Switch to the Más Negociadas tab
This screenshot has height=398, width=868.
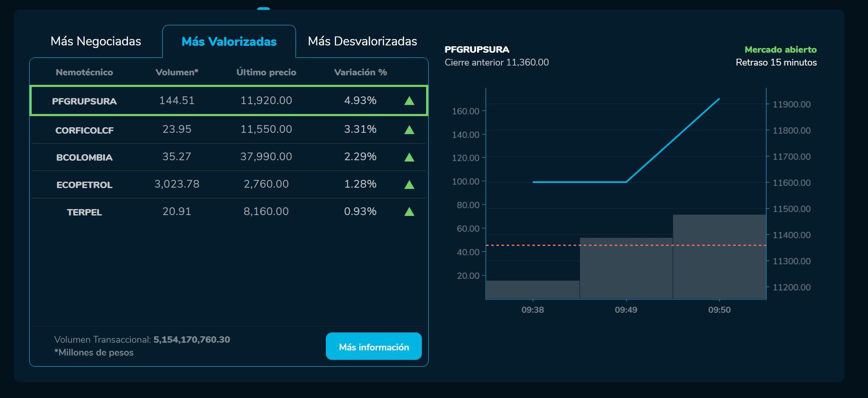coord(96,41)
